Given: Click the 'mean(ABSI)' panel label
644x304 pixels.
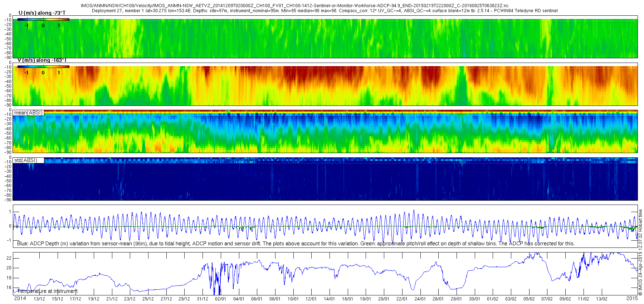Looking at the screenshot, I should click(x=28, y=113).
